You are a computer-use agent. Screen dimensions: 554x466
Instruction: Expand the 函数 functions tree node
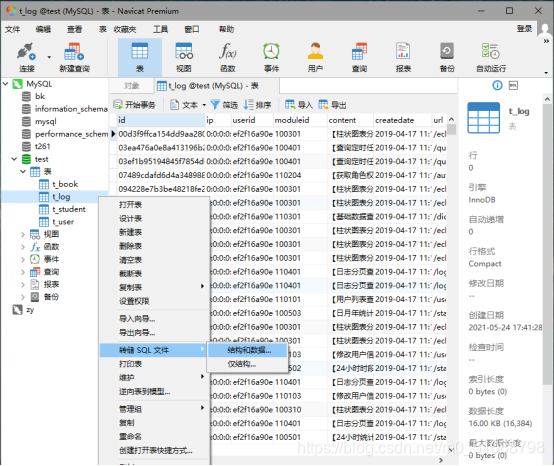click(23, 247)
